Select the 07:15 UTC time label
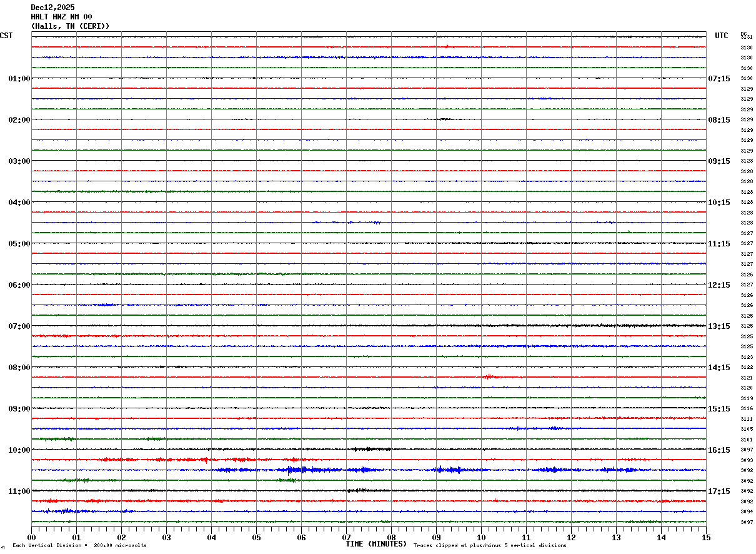The image size is (756, 554). click(x=719, y=79)
